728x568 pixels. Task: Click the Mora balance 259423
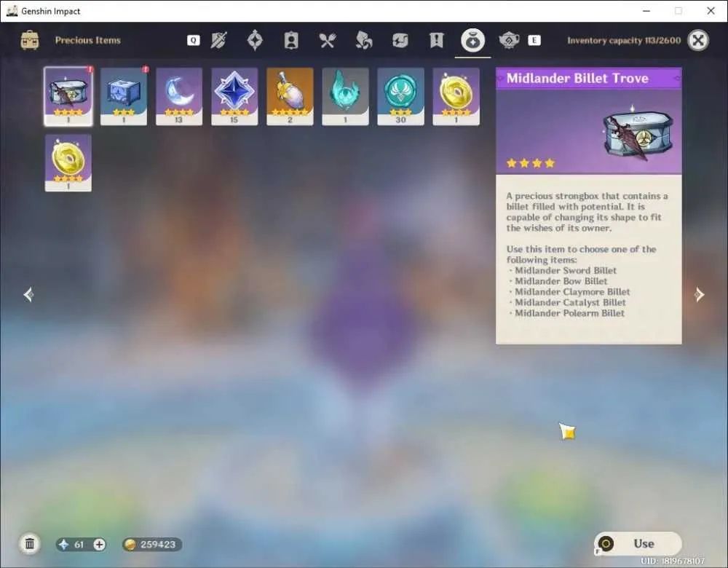pos(152,544)
